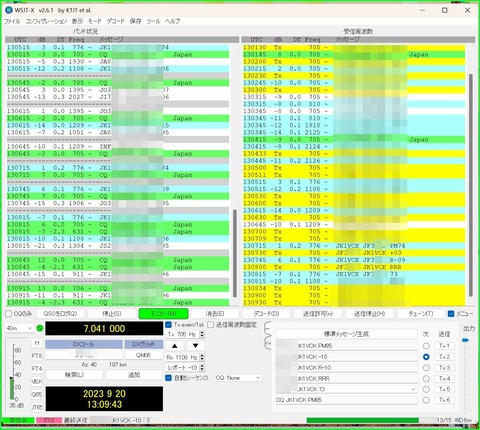Open the CQ: None dropdown
The image size is (480, 430).
(x=238, y=378)
